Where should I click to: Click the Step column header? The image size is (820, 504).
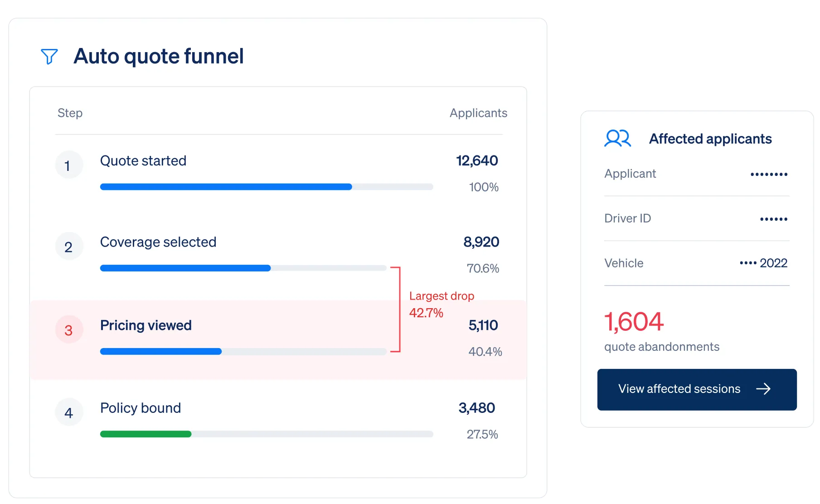pyautogui.click(x=70, y=113)
